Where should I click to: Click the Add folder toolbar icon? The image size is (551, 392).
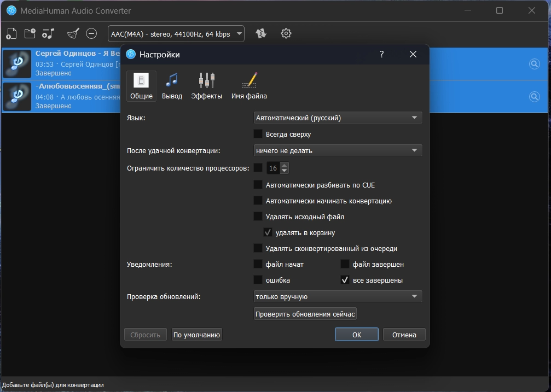pos(30,34)
